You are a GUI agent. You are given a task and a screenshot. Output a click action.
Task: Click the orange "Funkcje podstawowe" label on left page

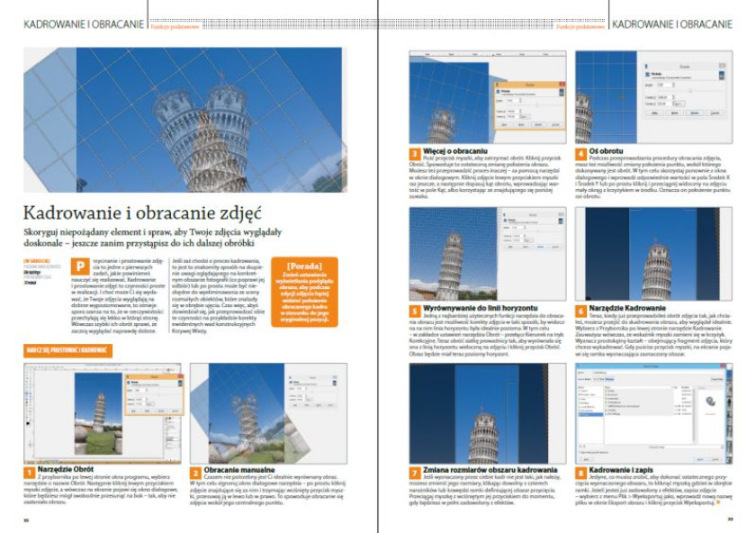[x=175, y=27]
